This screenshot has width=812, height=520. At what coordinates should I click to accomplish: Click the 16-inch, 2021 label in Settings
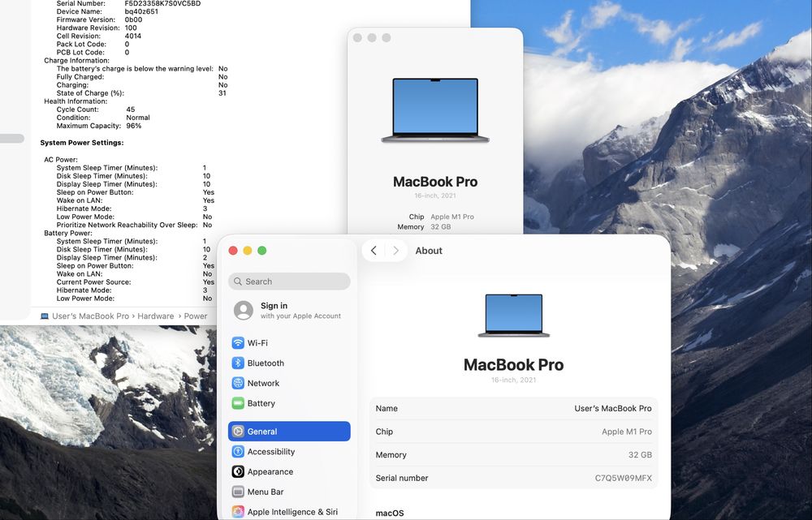tap(514, 380)
